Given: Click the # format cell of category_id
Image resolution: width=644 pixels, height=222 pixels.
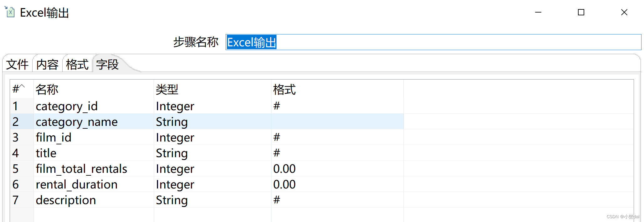Looking at the screenshot, I should pos(337,106).
